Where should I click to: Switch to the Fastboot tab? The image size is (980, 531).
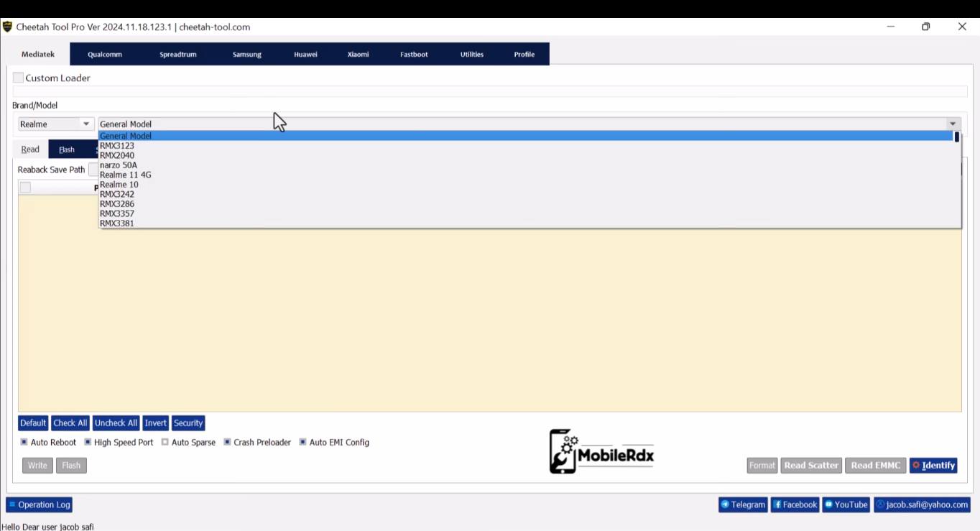[x=414, y=55]
